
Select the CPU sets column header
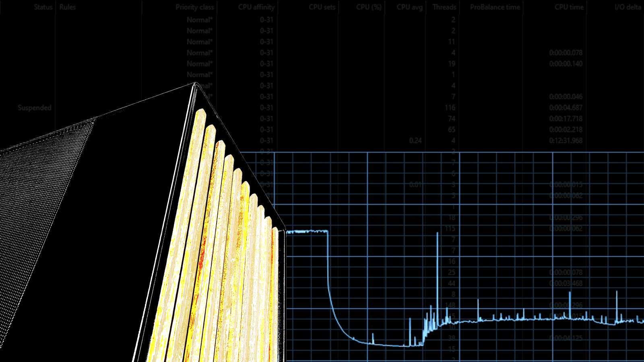pyautogui.click(x=322, y=7)
